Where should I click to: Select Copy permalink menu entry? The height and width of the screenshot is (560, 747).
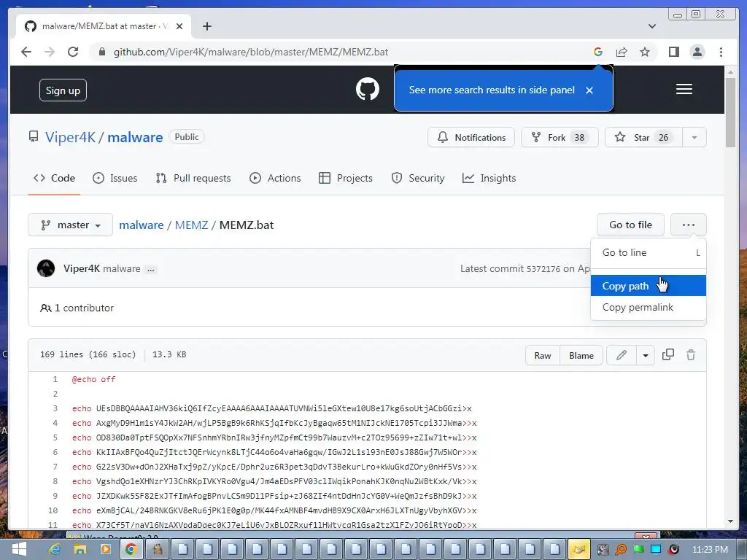tap(648, 307)
